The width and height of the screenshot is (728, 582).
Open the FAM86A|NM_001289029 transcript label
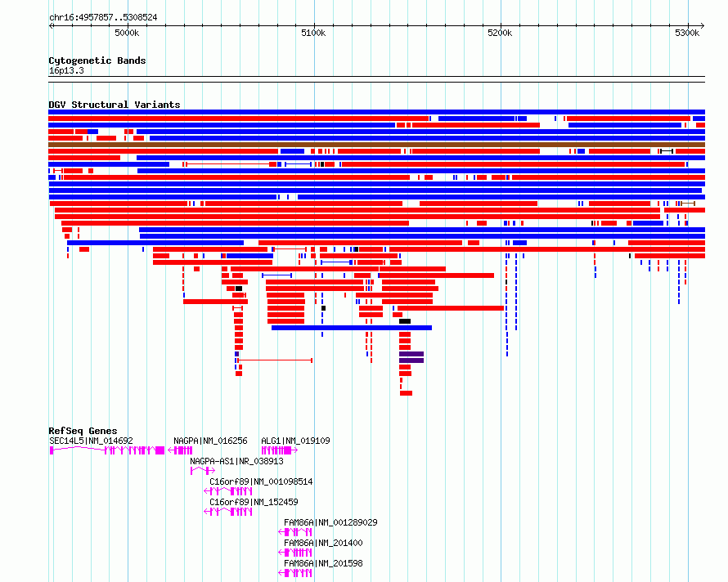pyautogui.click(x=330, y=522)
